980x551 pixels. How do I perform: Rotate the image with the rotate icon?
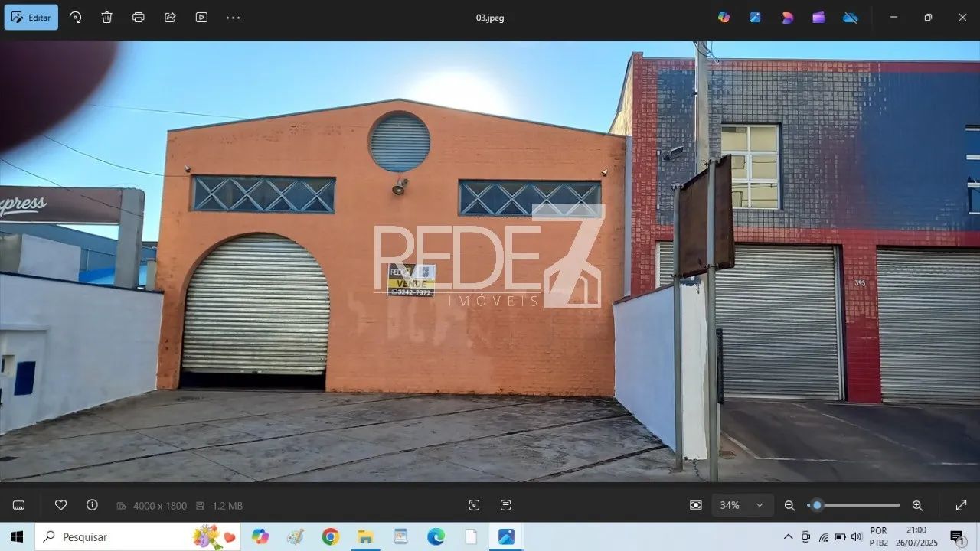[75, 18]
